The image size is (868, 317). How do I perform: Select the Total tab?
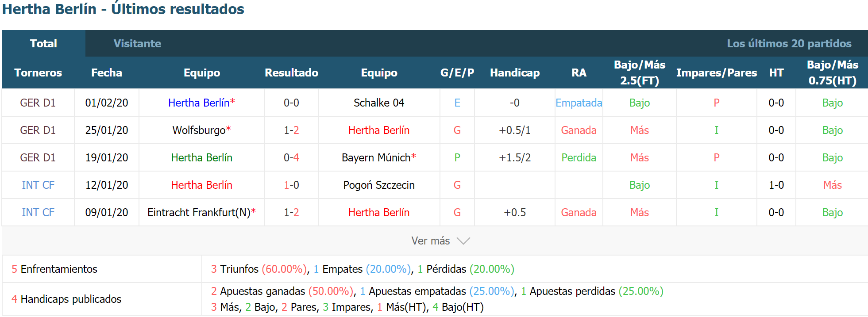(43, 43)
